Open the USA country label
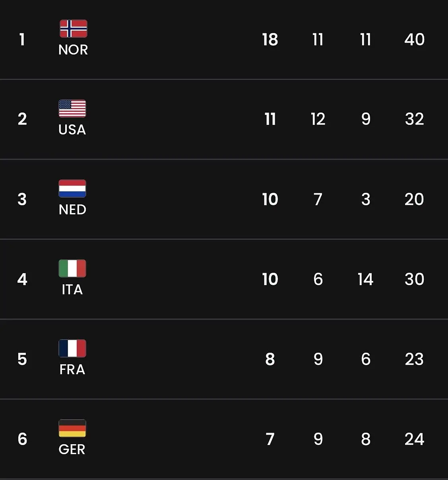 coord(72,130)
